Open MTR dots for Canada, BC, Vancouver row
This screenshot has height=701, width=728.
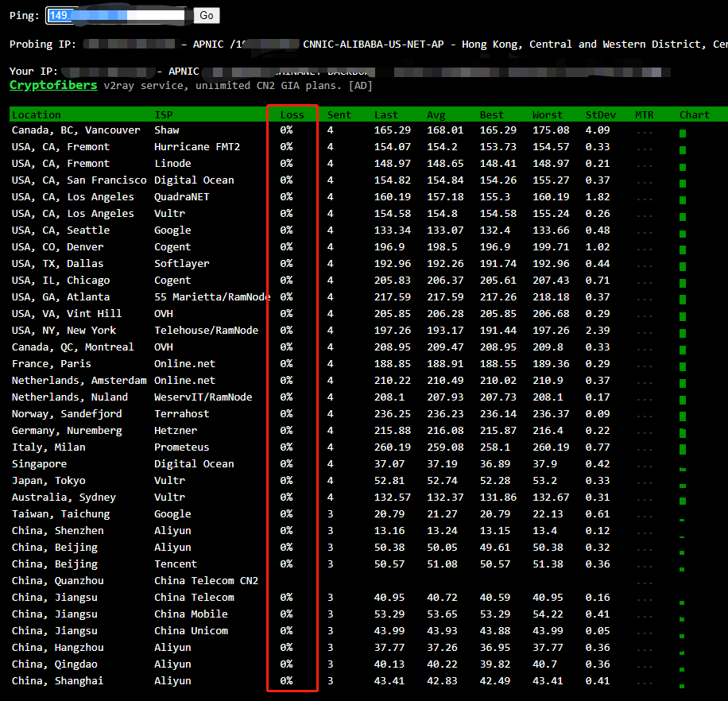(644, 130)
